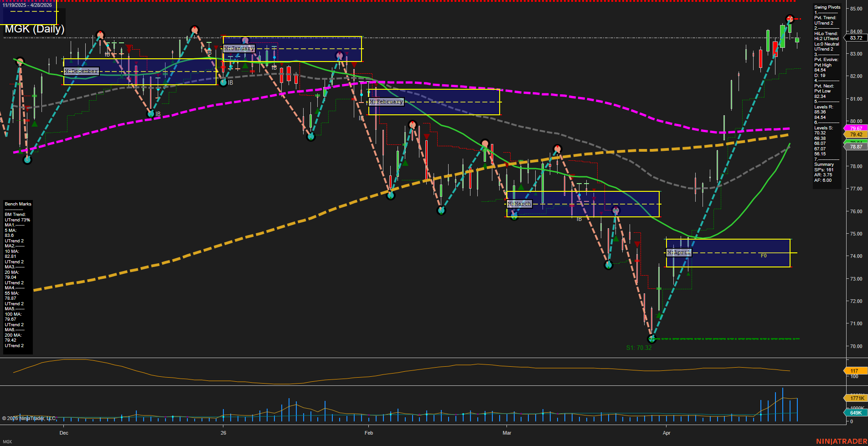868x446 pixels.
Task: Click the 1771K volume value tag
Action: (857, 398)
